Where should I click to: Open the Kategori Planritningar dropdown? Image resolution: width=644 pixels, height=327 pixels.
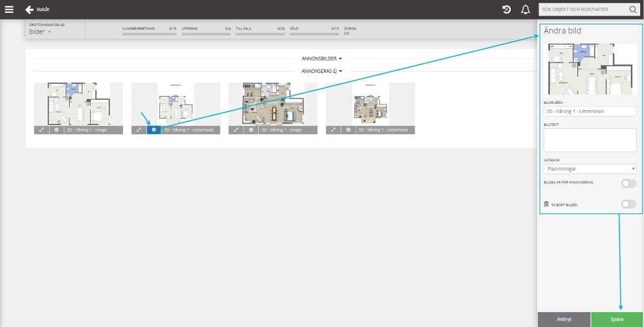tap(590, 168)
